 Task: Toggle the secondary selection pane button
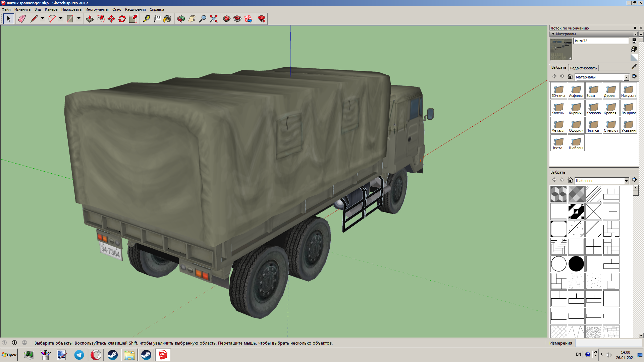pos(634,41)
